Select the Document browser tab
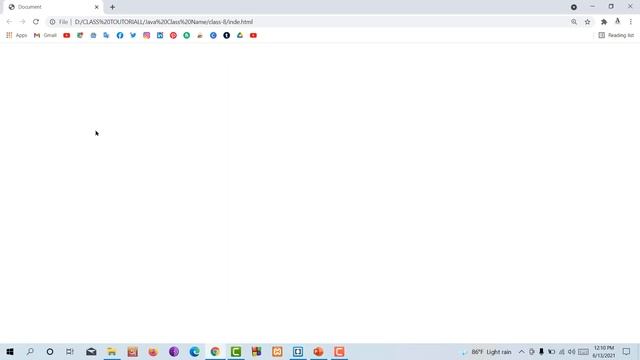 (x=53, y=7)
